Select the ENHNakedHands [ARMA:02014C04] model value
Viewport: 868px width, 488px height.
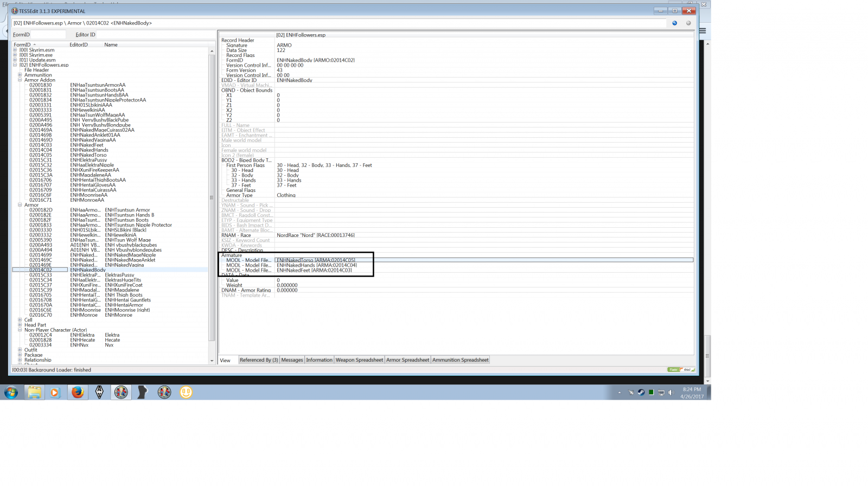[x=317, y=265]
